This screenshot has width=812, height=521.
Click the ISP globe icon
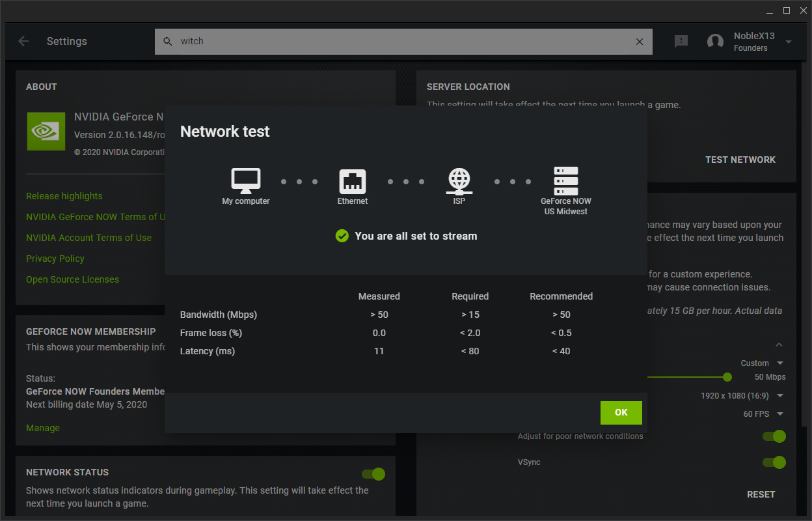[x=459, y=180]
